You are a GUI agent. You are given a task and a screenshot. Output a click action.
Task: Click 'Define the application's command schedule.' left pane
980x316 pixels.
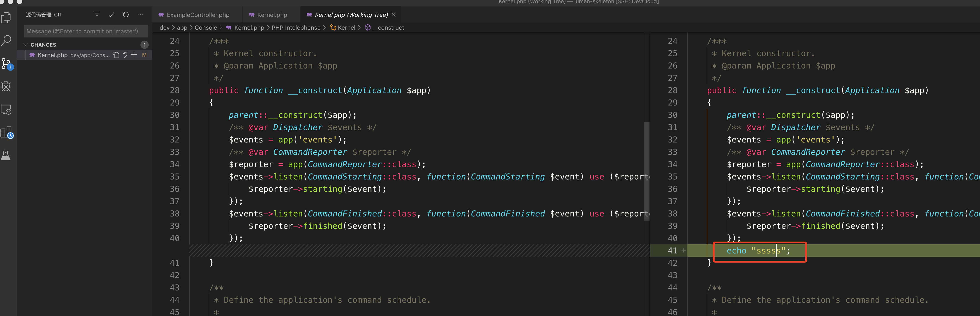point(327,300)
